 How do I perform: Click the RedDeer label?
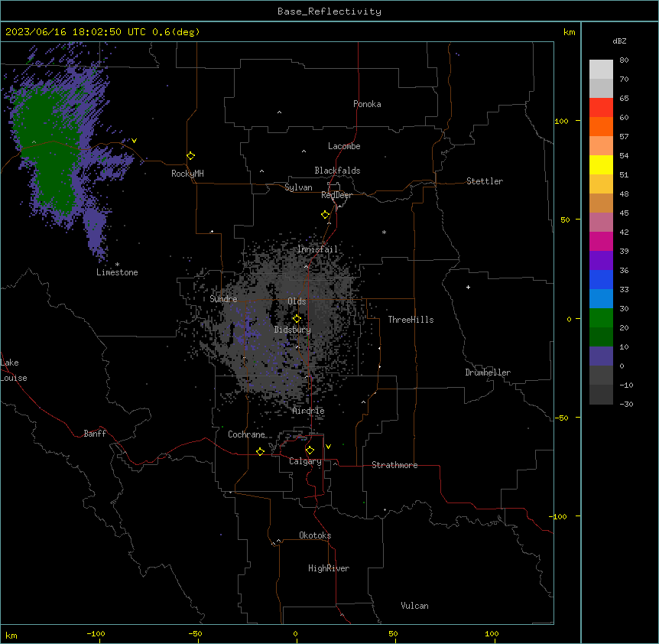pyautogui.click(x=336, y=195)
